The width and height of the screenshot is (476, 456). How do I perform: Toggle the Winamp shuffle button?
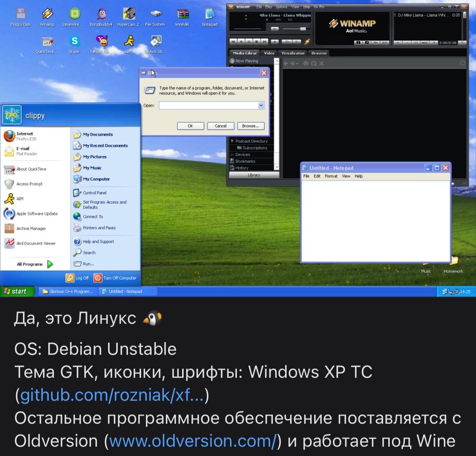pyautogui.click(x=286, y=42)
